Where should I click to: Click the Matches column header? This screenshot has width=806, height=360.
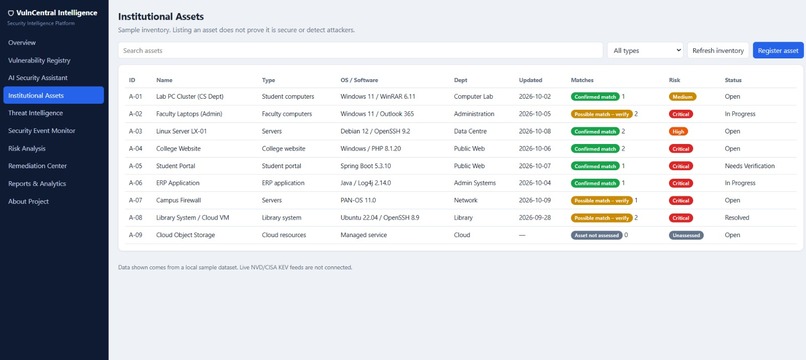[x=582, y=80]
